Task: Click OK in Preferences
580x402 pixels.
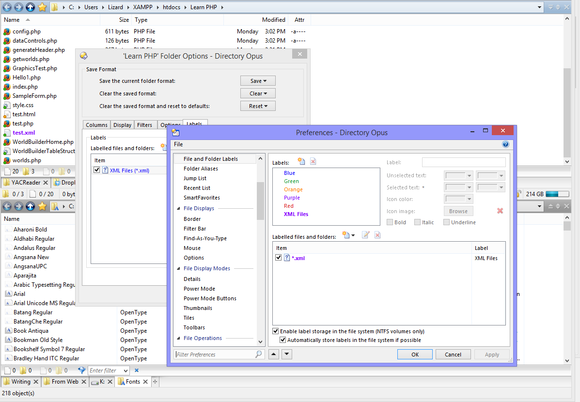Action: tap(415, 354)
